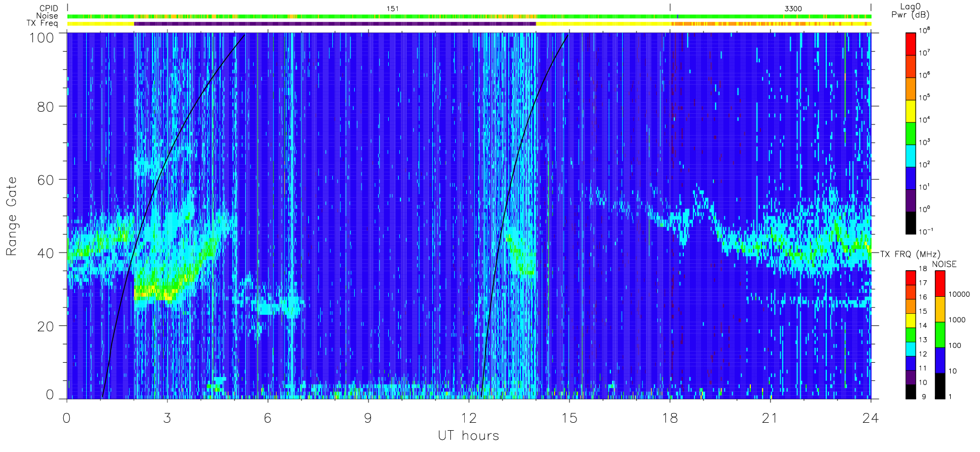The width and height of the screenshot is (980, 452).
Task: Click the y-axis tick label 20
Action: point(46,327)
